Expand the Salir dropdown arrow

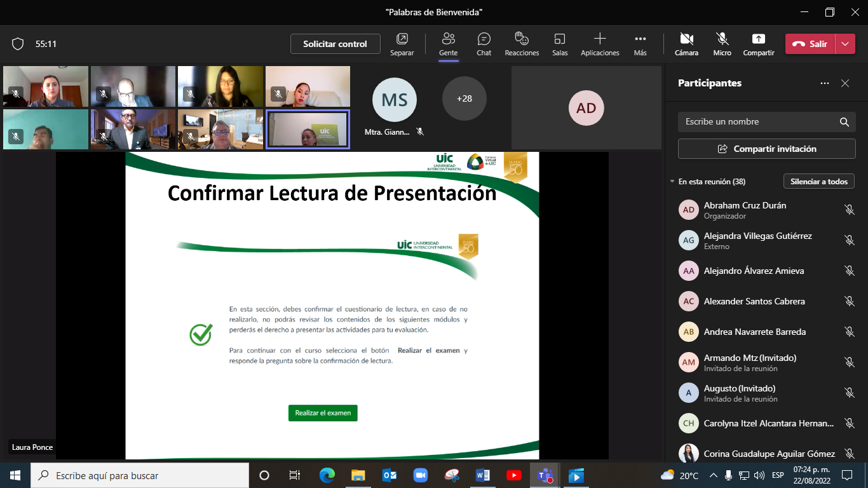(x=844, y=44)
